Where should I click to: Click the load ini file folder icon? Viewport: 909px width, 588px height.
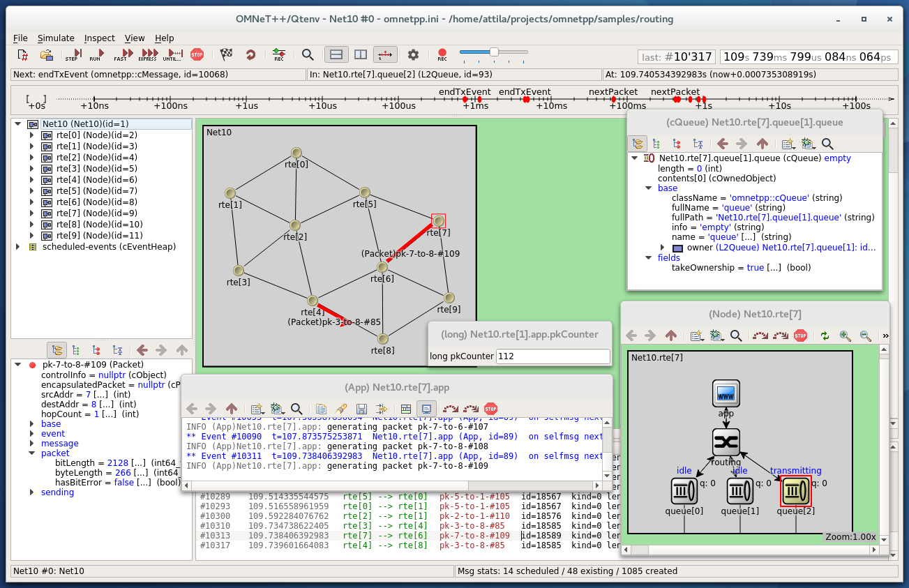pos(47,54)
